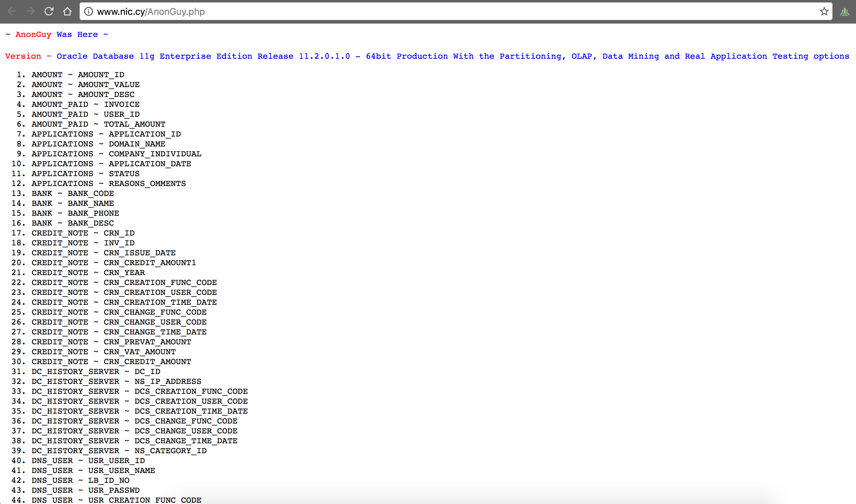
Task: Click the 'APPLICATIONS ~ REASONS_OMMENTS' row
Action: point(109,183)
